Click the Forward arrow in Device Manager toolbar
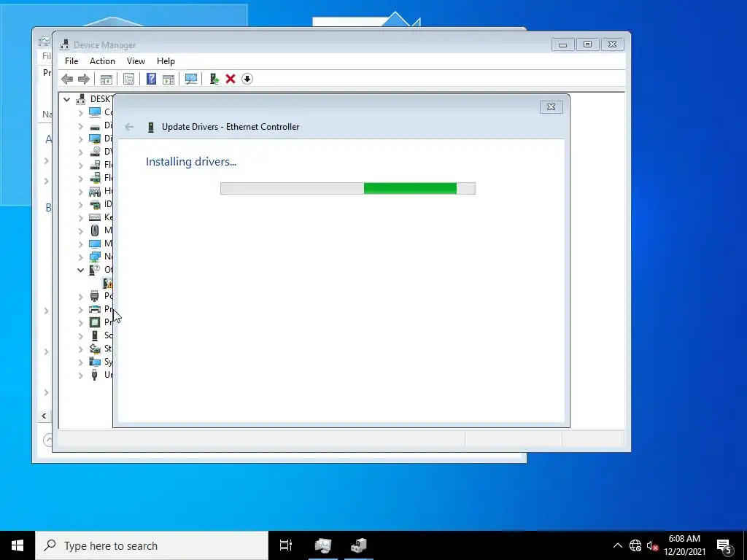The image size is (747, 560). pos(84,79)
